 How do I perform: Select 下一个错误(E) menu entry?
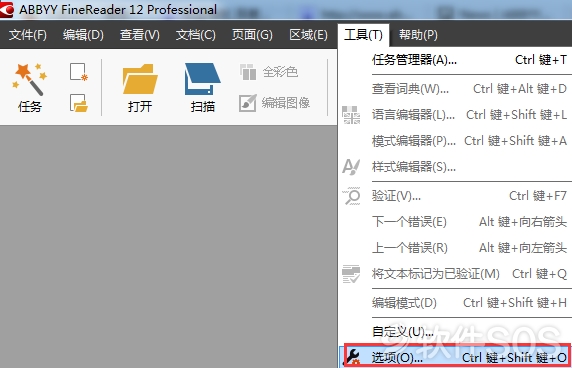click(x=455, y=222)
